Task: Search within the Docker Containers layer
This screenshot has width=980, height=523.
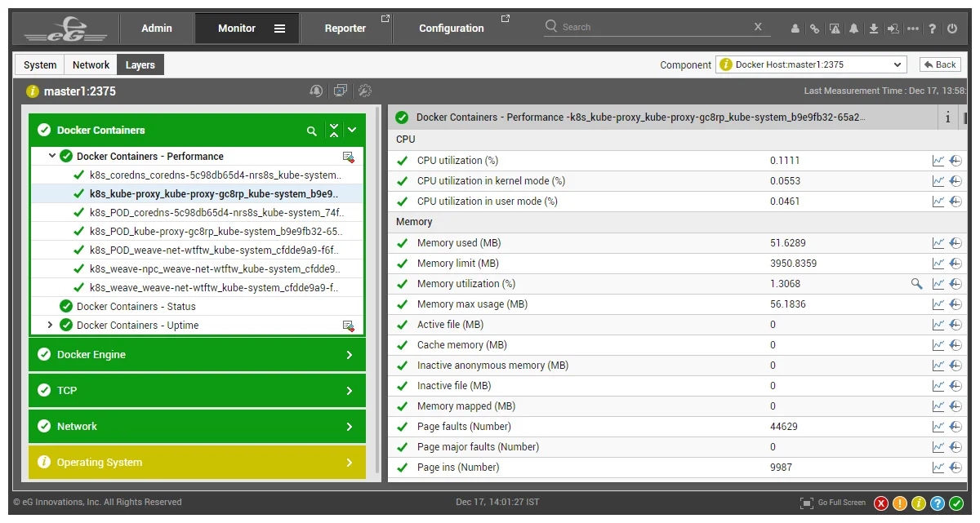Action: pyautogui.click(x=311, y=131)
